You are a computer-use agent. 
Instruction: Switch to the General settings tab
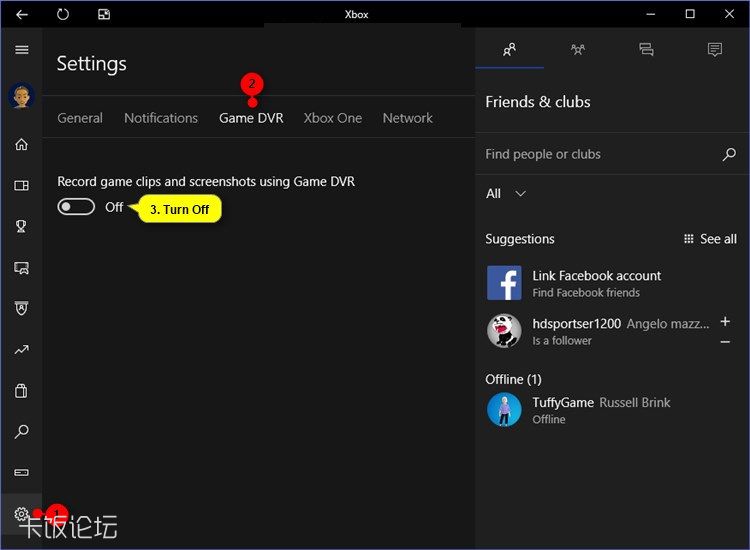click(80, 118)
